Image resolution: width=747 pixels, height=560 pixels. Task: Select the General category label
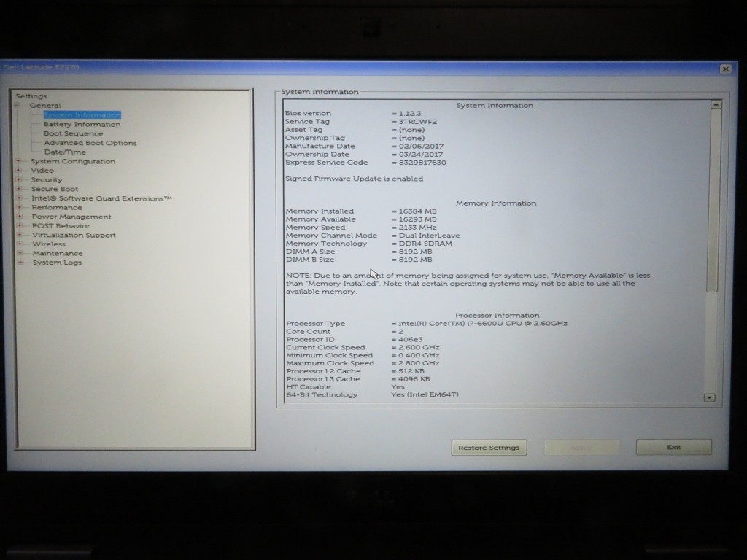[45, 105]
